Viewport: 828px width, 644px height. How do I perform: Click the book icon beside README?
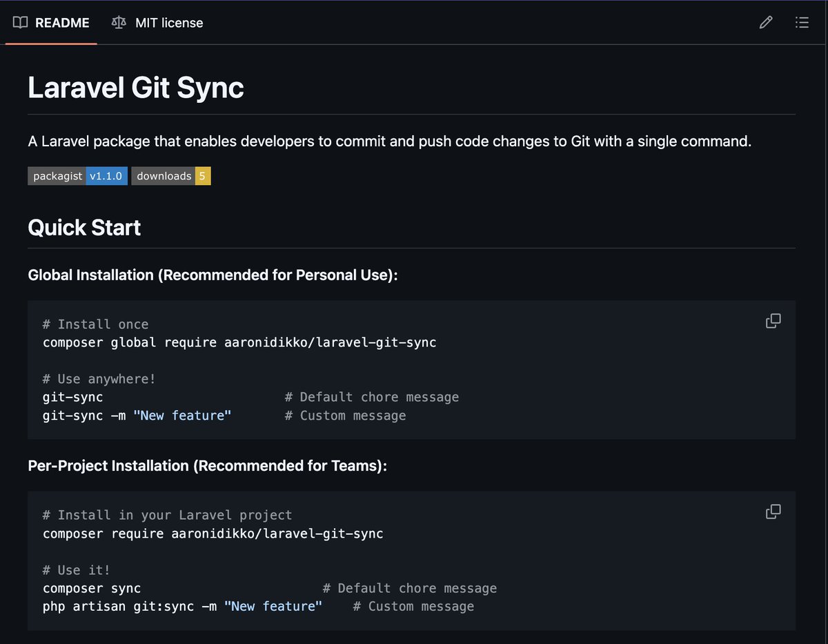[x=21, y=23]
